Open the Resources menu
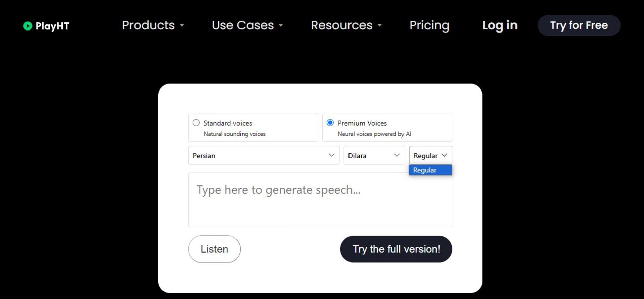Viewport: 644px width, 299px height. coord(341,25)
